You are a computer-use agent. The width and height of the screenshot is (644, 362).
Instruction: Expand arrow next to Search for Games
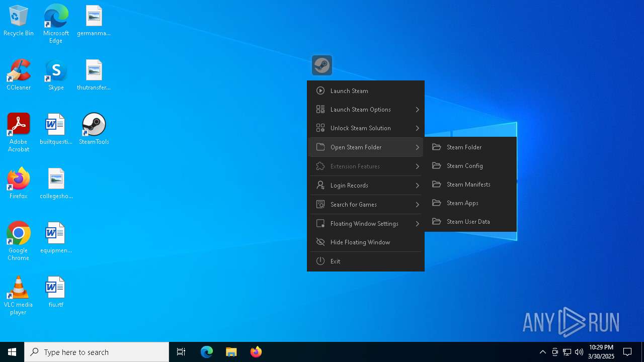tap(418, 205)
